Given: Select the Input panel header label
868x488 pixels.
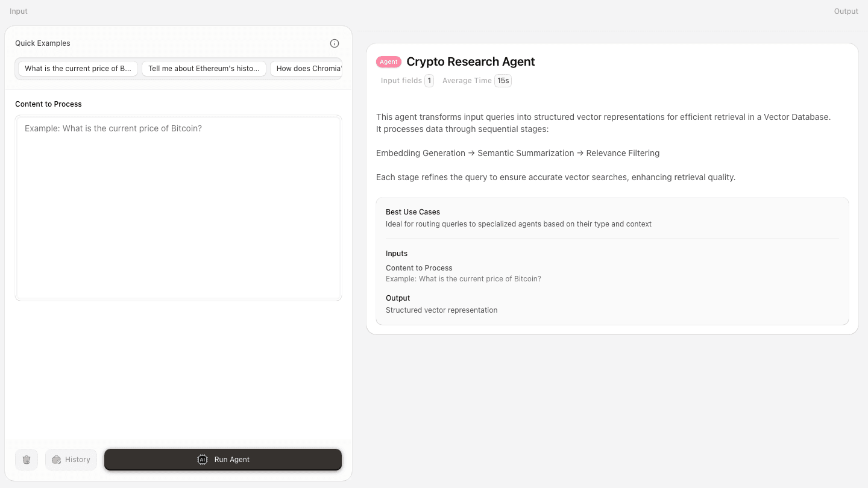Looking at the screenshot, I should (19, 11).
